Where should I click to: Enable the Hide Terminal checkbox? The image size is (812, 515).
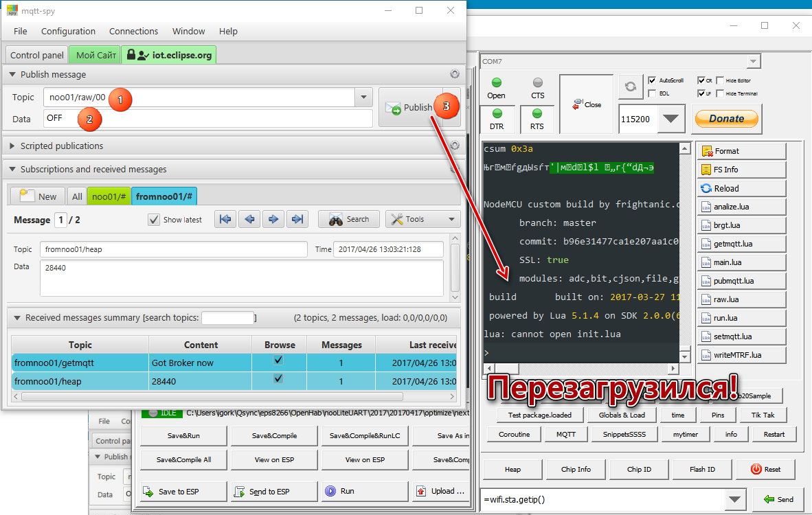click(720, 93)
